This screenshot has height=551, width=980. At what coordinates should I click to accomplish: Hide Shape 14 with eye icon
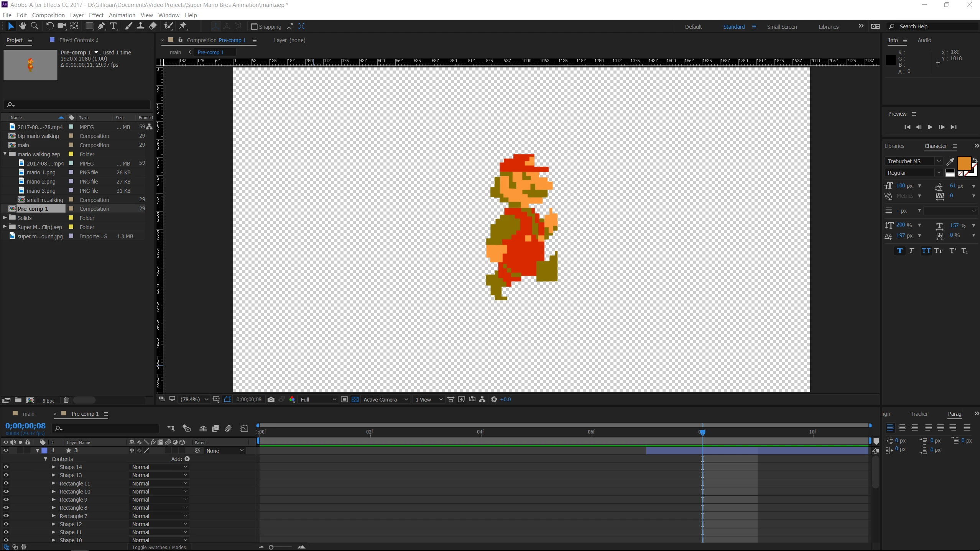[6, 467]
